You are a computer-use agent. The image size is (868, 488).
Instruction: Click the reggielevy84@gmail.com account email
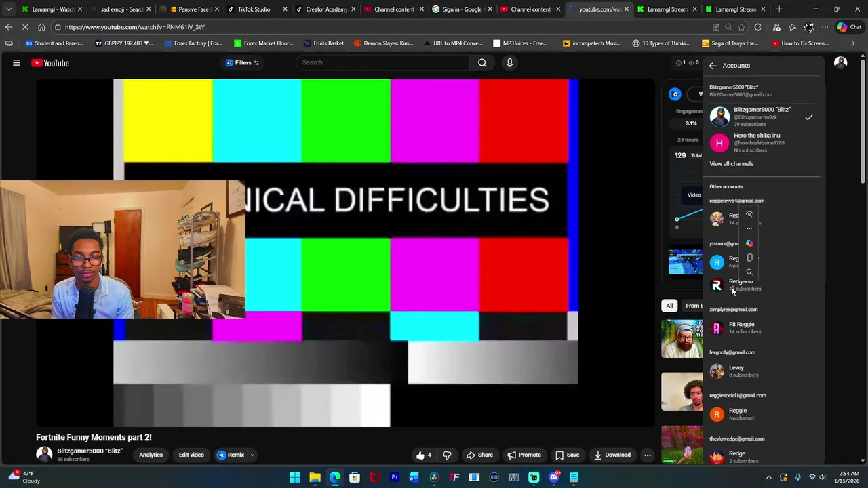tap(736, 201)
